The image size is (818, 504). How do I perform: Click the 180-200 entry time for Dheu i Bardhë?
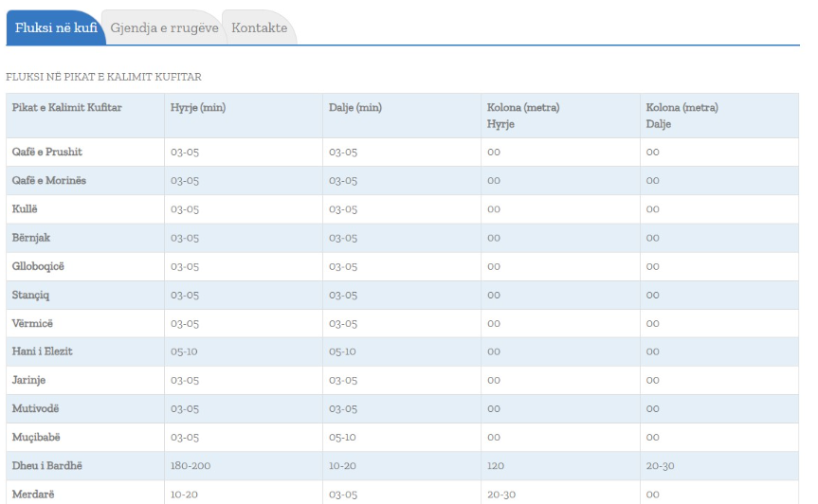pos(191,466)
